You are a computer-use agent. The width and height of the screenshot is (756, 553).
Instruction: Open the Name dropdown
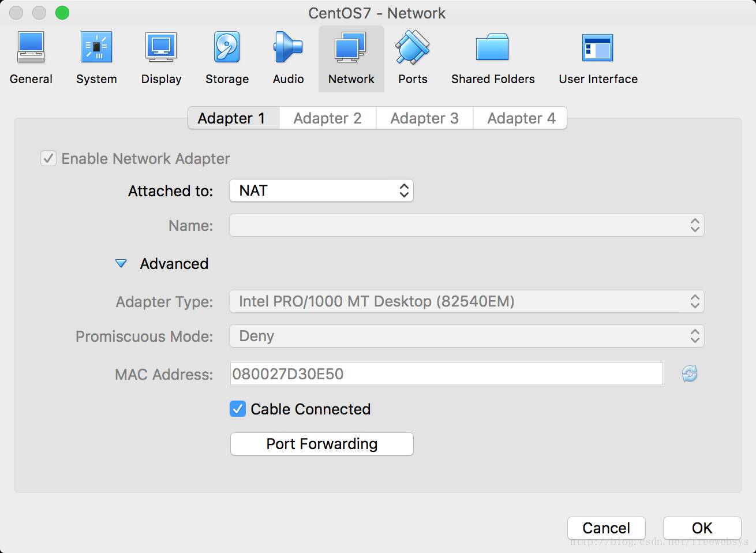[x=466, y=225]
